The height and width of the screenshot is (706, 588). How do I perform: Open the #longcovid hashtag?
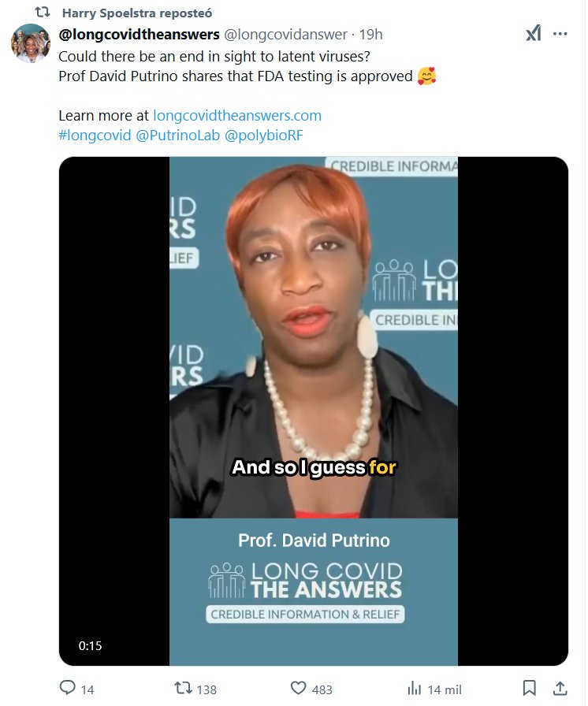click(95, 136)
